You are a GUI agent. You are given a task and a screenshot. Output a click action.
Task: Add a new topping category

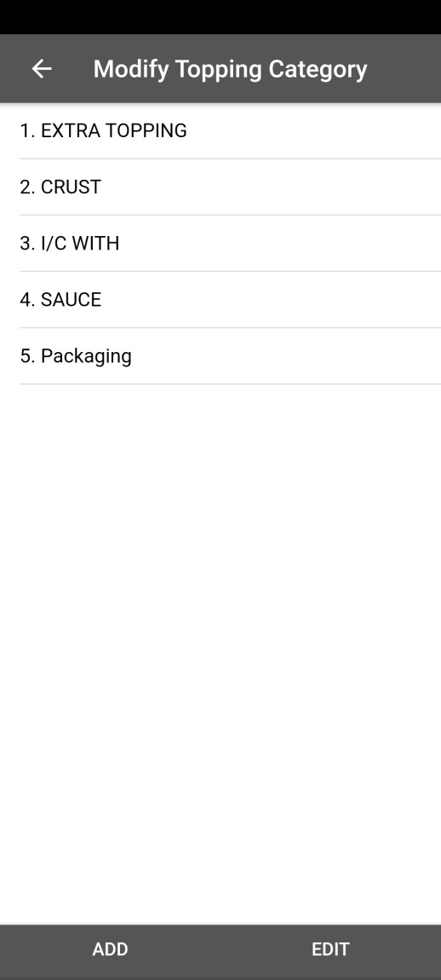click(x=110, y=948)
